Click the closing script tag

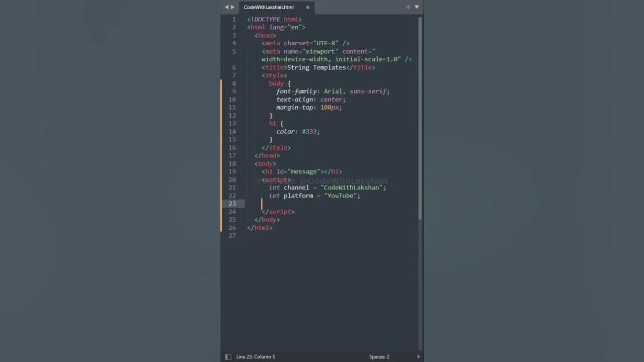point(278,212)
